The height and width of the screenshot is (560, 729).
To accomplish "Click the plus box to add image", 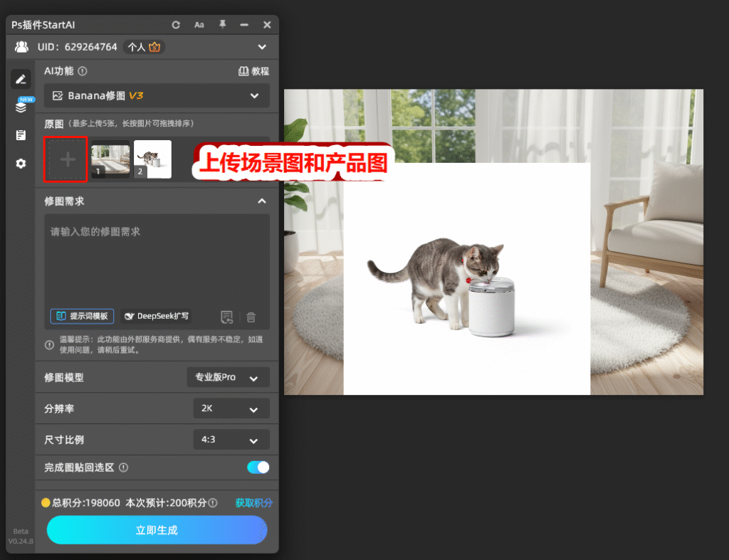I will coord(65,159).
